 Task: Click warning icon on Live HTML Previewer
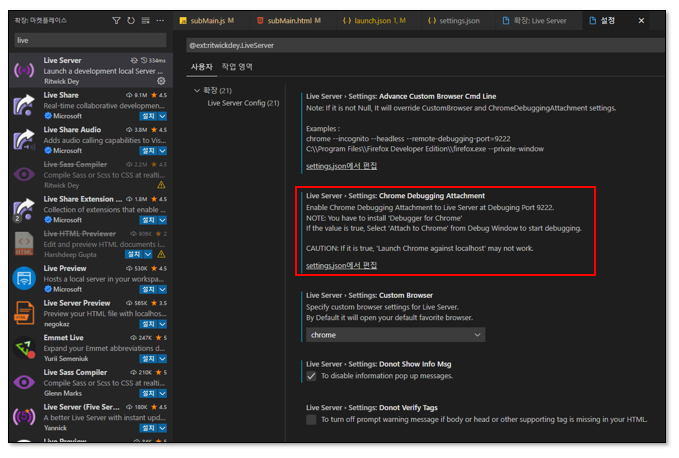[161, 255]
